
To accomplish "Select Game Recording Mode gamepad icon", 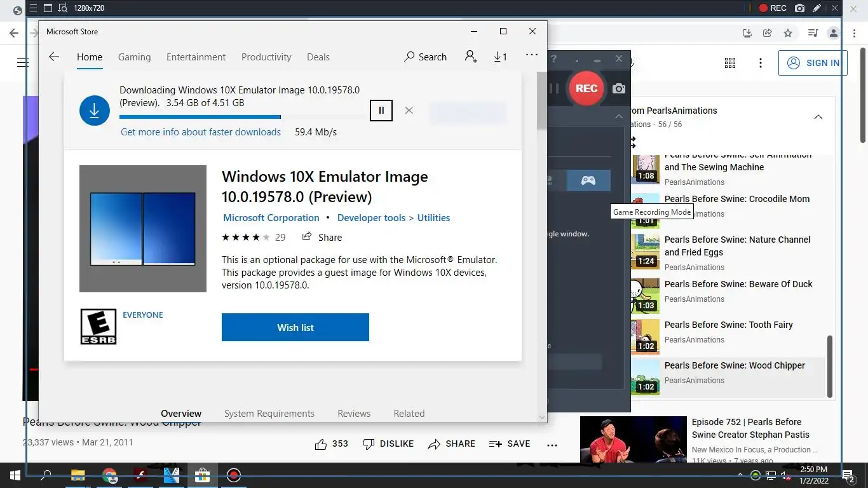I will click(x=588, y=180).
